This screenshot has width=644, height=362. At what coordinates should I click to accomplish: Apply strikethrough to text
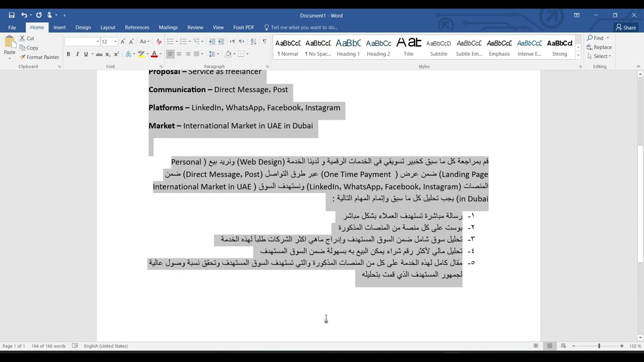(x=99, y=54)
